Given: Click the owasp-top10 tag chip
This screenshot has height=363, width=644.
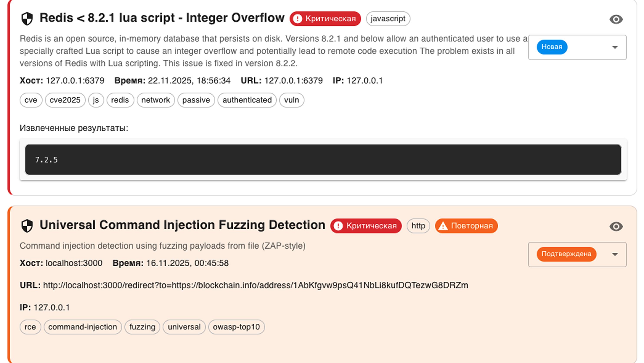Looking at the screenshot, I should [236, 327].
